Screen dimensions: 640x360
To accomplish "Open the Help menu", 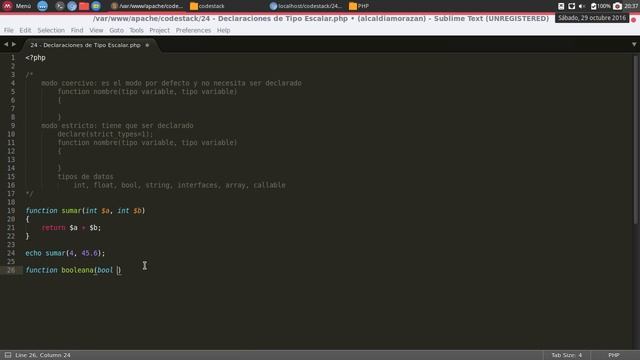I will [223, 30].
